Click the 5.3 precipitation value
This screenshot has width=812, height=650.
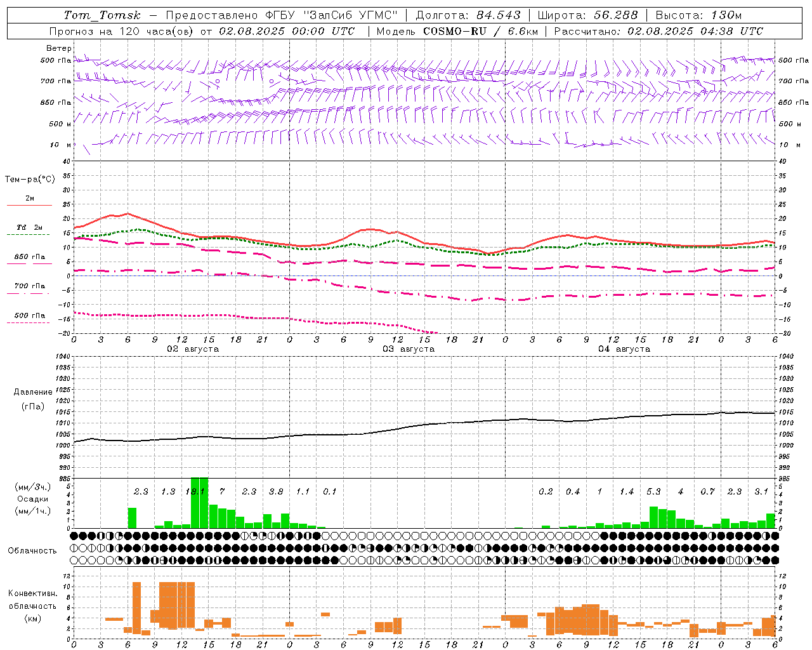click(653, 492)
